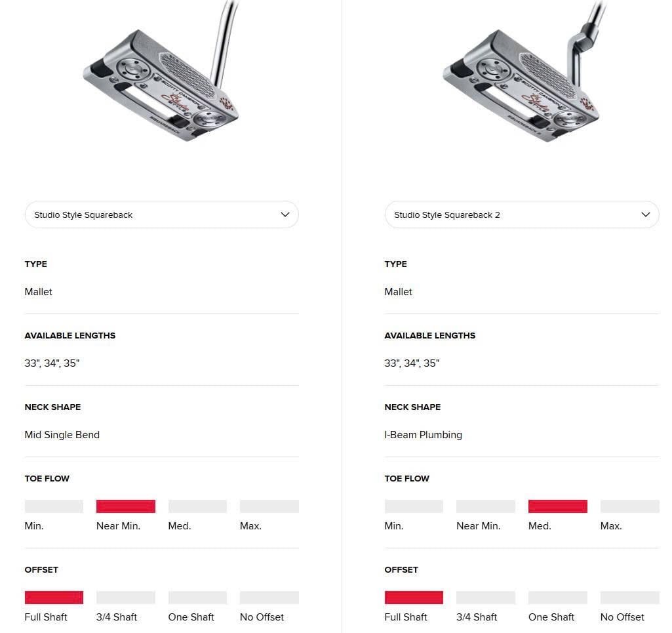This screenshot has width=672, height=633.
Task: Click chevron arrow on left putter selector
Action: coord(285,214)
